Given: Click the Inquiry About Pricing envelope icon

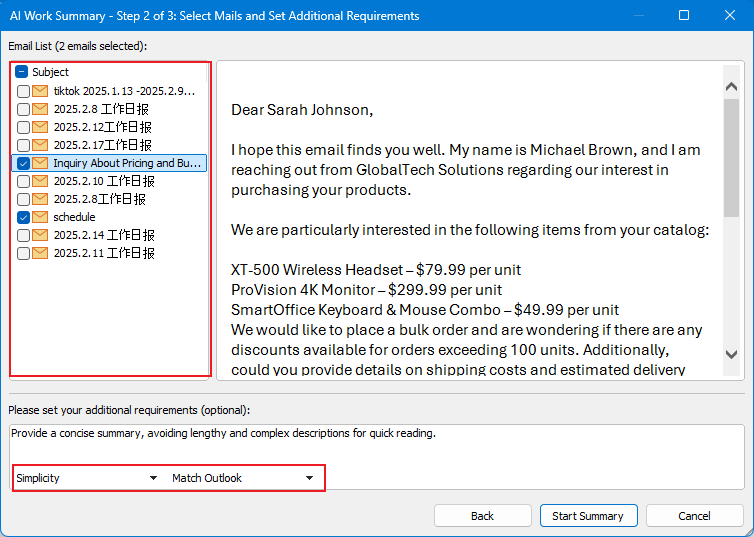Looking at the screenshot, I should (40, 163).
